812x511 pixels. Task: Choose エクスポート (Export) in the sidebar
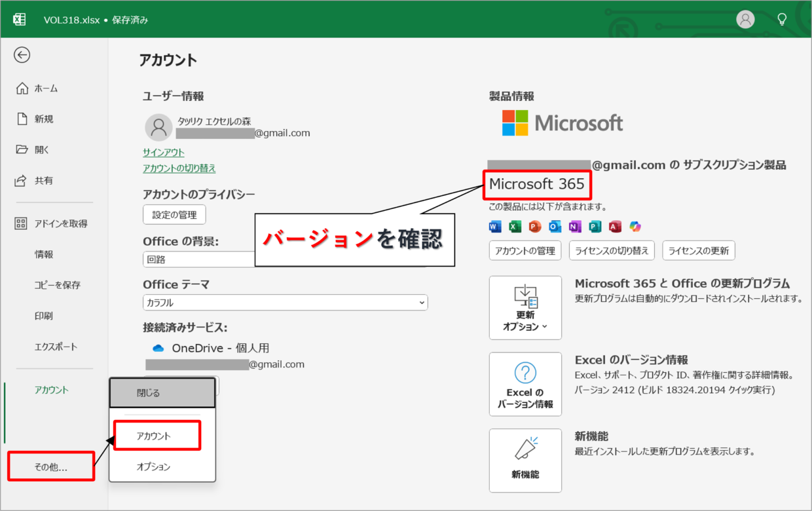56,347
